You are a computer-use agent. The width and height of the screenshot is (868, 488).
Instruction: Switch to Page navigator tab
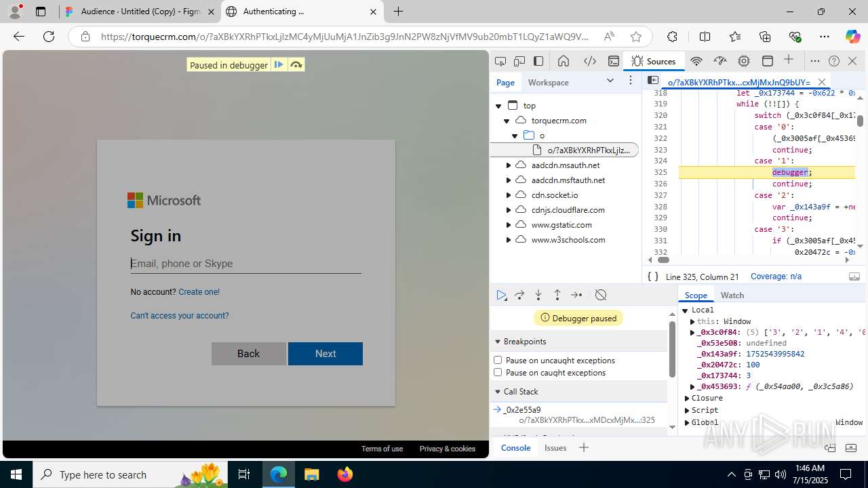pyautogui.click(x=505, y=82)
